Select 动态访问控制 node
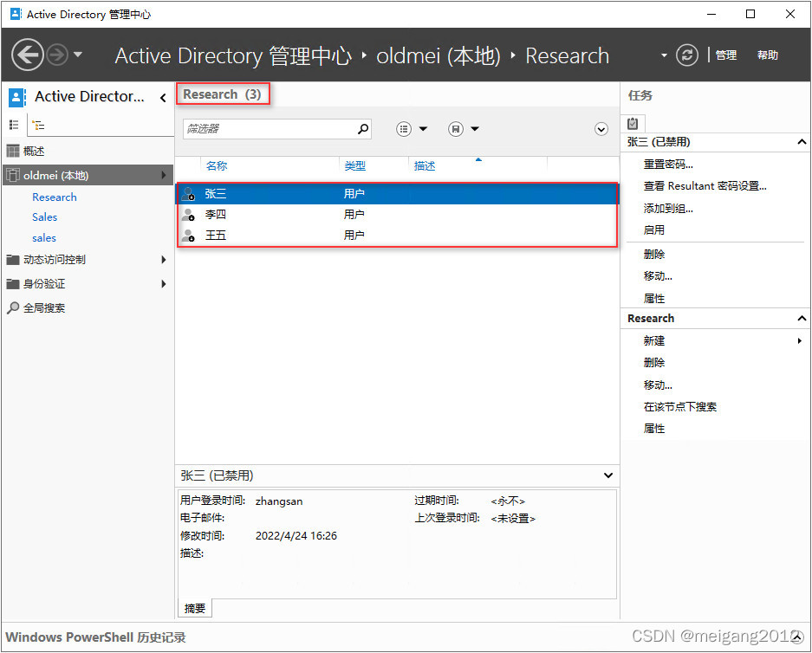Image resolution: width=812 pixels, height=653 pixels. 55,259
